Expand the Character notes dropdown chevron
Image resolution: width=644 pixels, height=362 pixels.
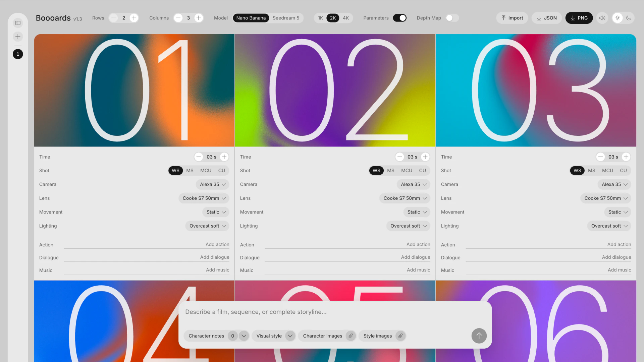244,336
